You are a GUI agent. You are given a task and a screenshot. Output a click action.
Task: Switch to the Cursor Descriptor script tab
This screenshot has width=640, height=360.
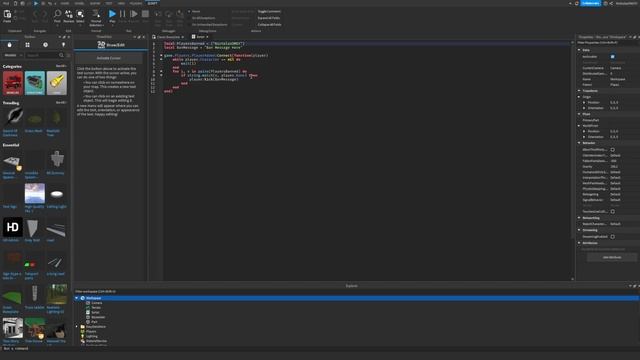point(168,37)
